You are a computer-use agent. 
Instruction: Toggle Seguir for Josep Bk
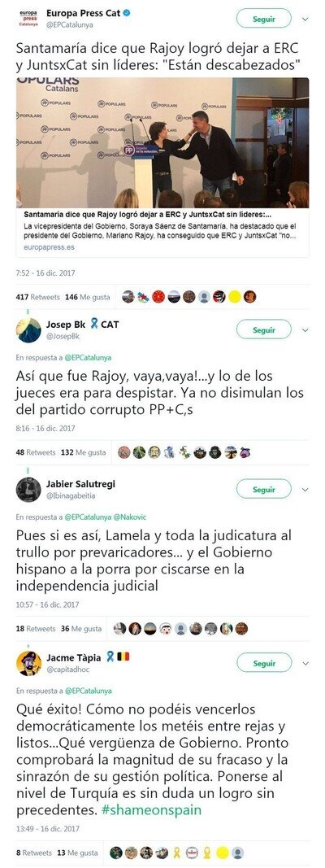point(263,330)
